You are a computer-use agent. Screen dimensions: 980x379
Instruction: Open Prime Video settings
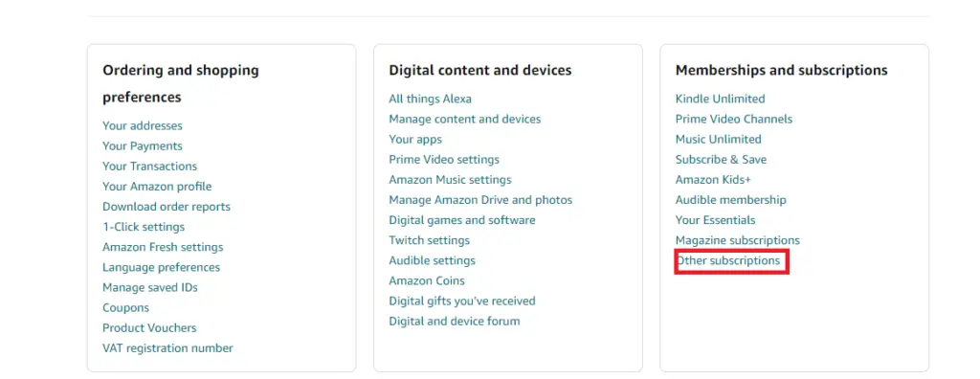444,160
